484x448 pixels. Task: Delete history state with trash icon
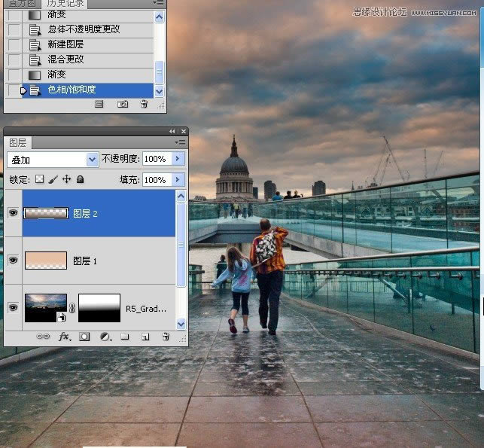[x=143, y=105]
